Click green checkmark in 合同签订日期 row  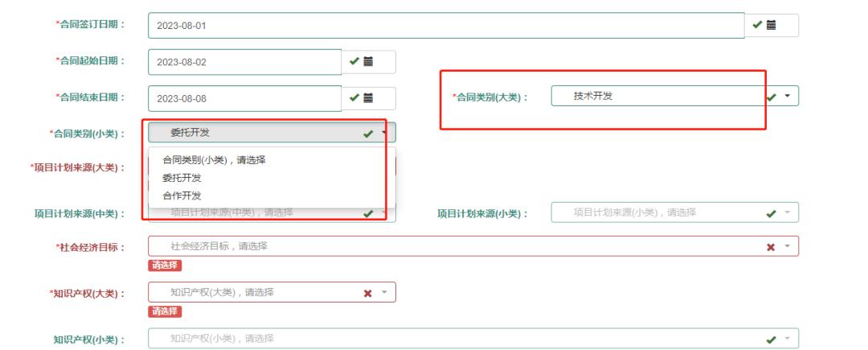[x=757, y=24]
